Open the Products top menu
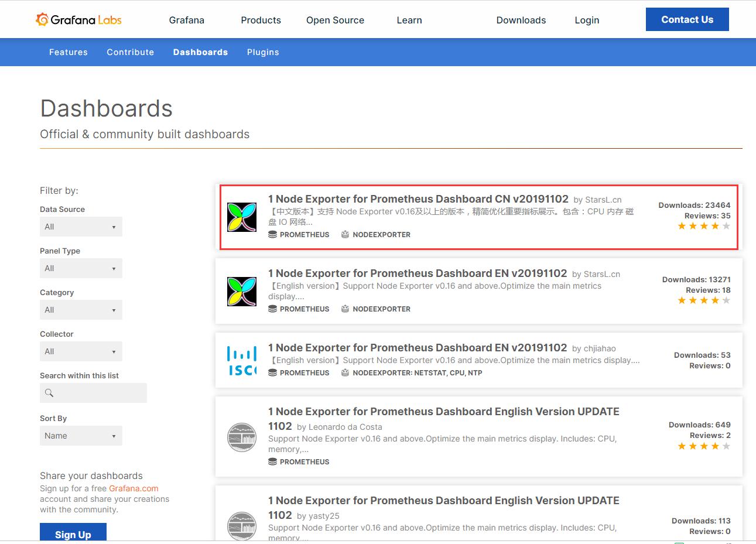756x544 pixels. tap(261, 20)
